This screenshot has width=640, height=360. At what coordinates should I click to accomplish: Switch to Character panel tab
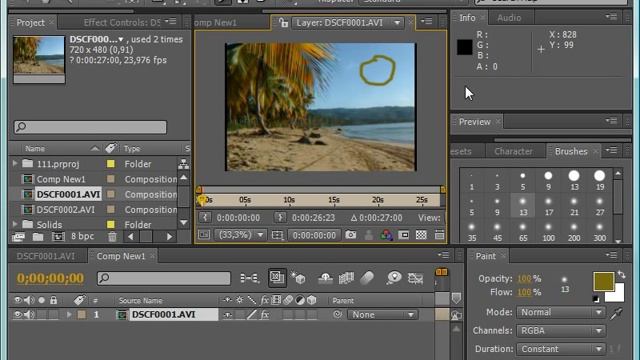tap(513, 151)
